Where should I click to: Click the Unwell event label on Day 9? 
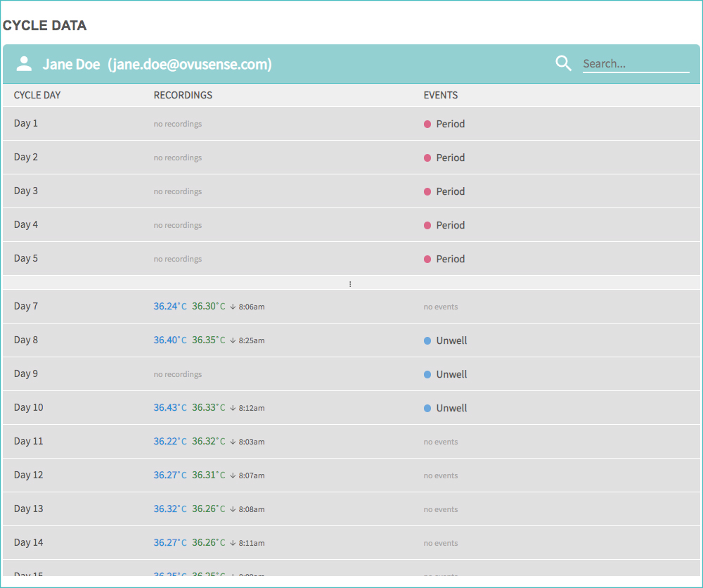click(451, 374)
